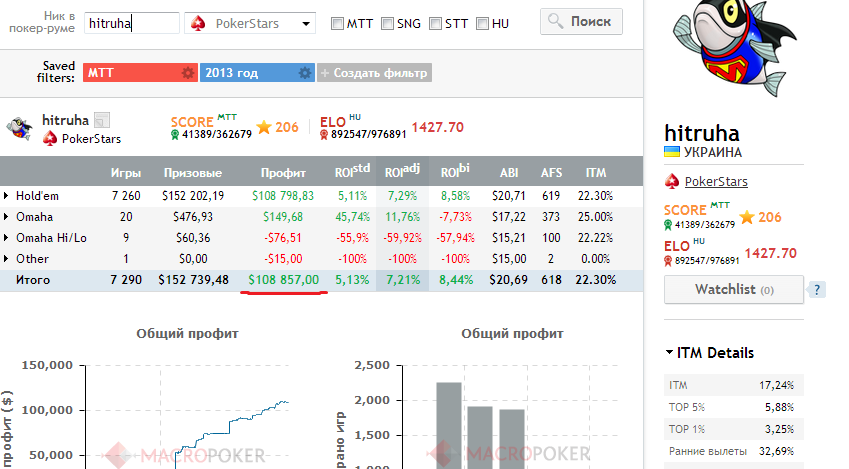The height and width of the screenshot is (469, 849).
Task: Click the tallest bar in bar chart
Action: pos(449,426)
